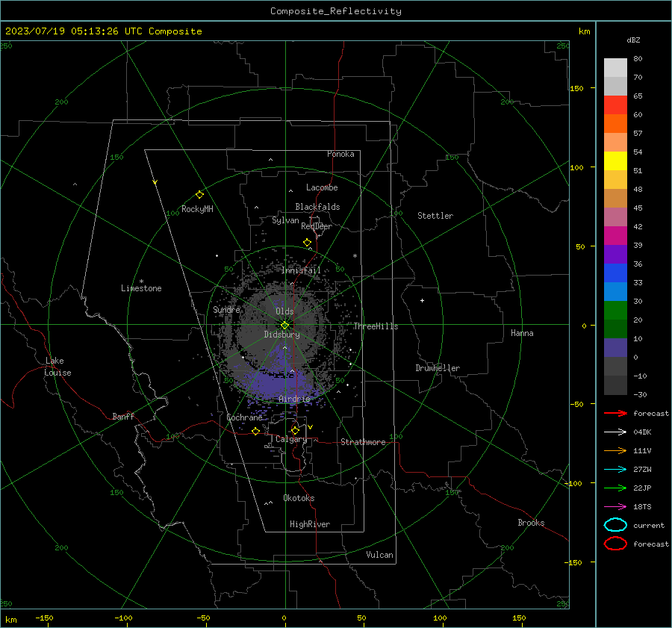Click the yellow diamond marker above Calgary label
The width and height of the screenshot is (672, 628).
[x=295, y=430]
